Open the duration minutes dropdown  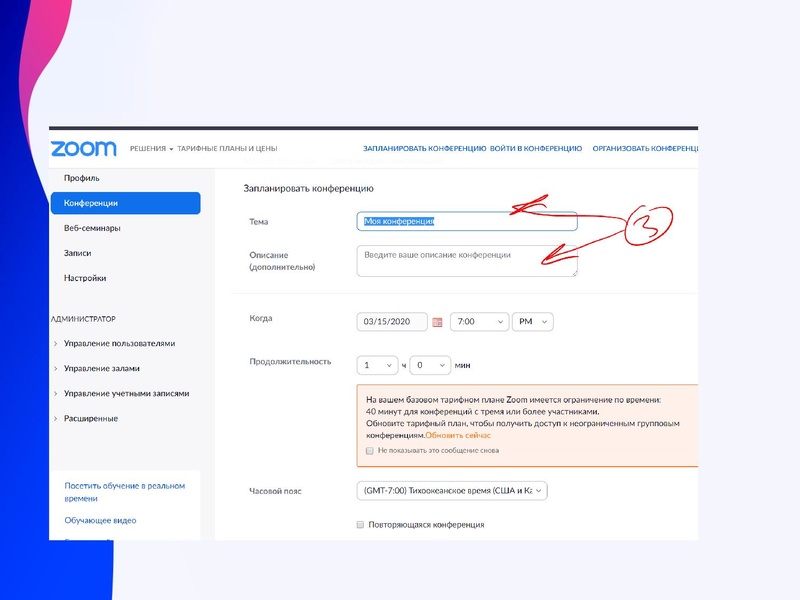click(x=431, y=366)
